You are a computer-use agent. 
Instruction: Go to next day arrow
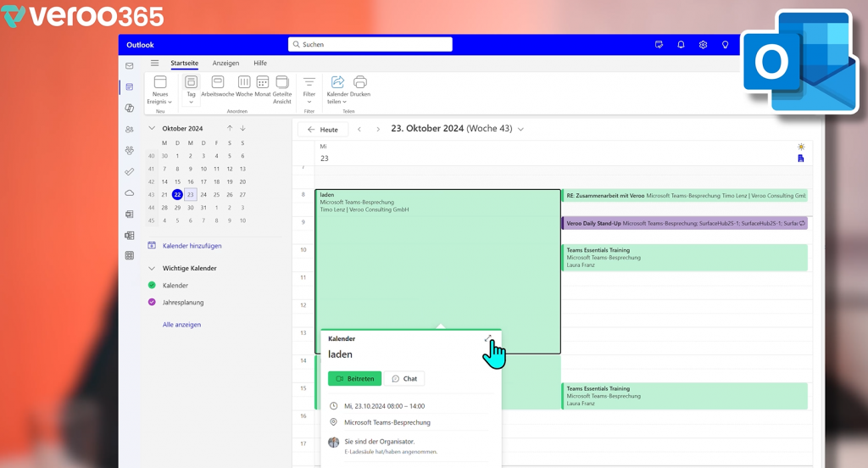[378, 130]
